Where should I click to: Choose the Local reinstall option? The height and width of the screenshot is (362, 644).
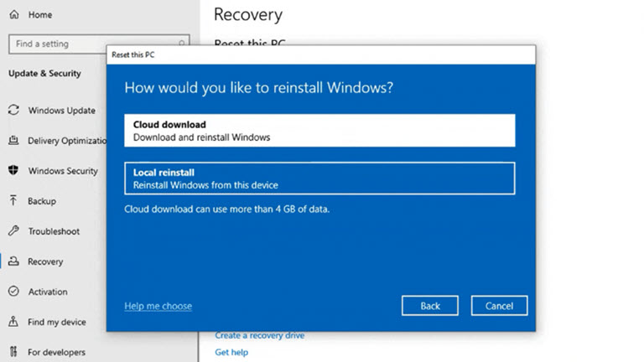pos(319,178)
